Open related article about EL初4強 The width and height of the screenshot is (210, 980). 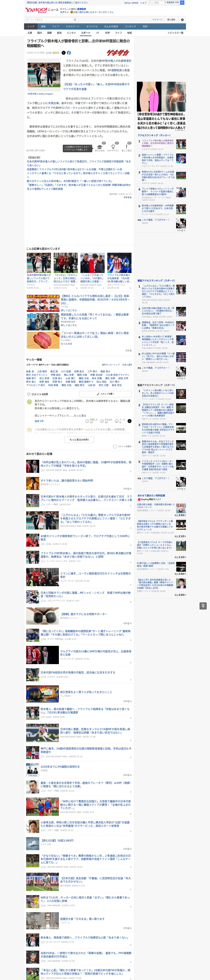[74, 169]
